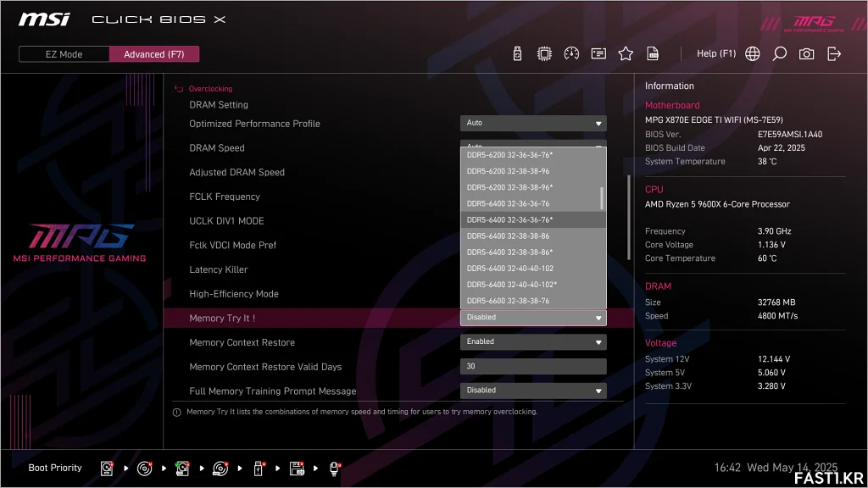The height and width of the screenshot is (488, 868).
Task: Click the Overclocking breadcrumb link
Action: click(210, 88)
